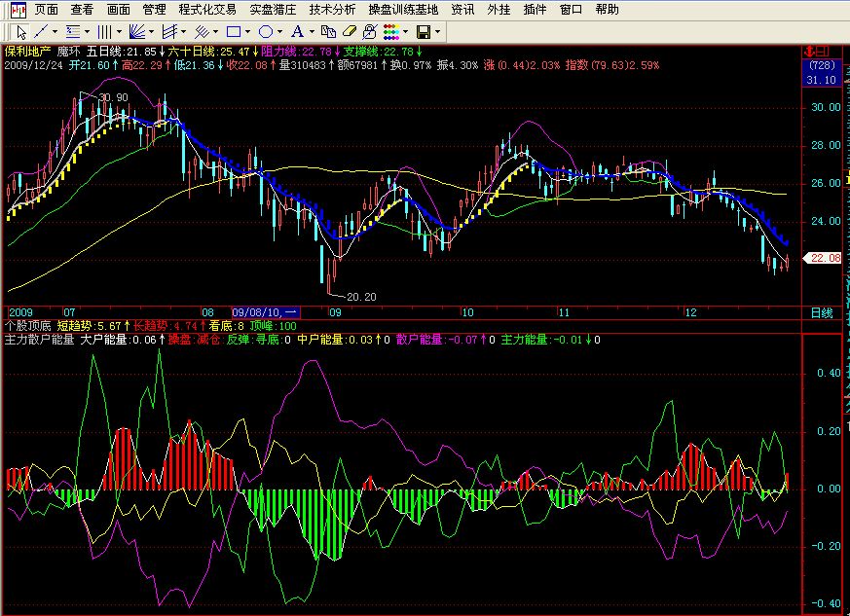Screen dimensions: 850x616
Task: Pick the ellipse drawing tool
Action: (265, 31)
